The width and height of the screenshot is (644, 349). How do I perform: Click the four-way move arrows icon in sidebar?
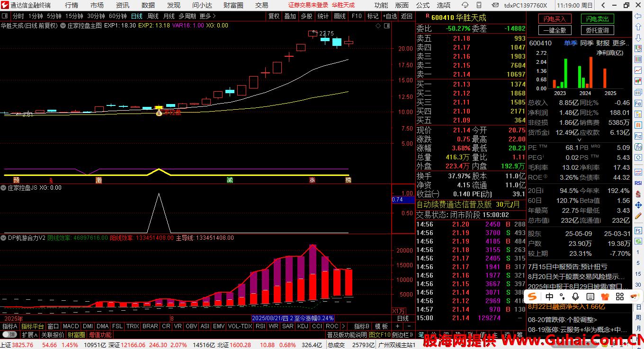click(x=638, y=205)
